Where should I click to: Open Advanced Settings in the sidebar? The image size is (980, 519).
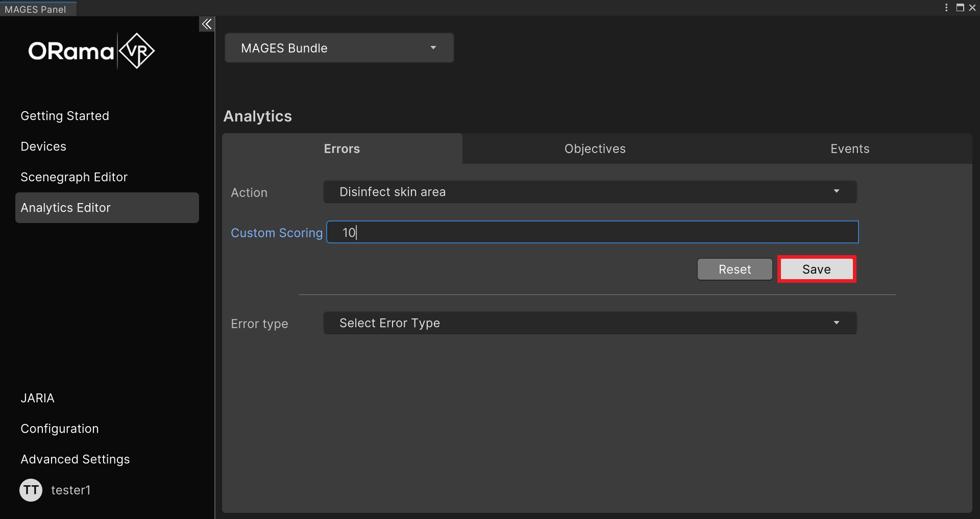pos(75,459)
